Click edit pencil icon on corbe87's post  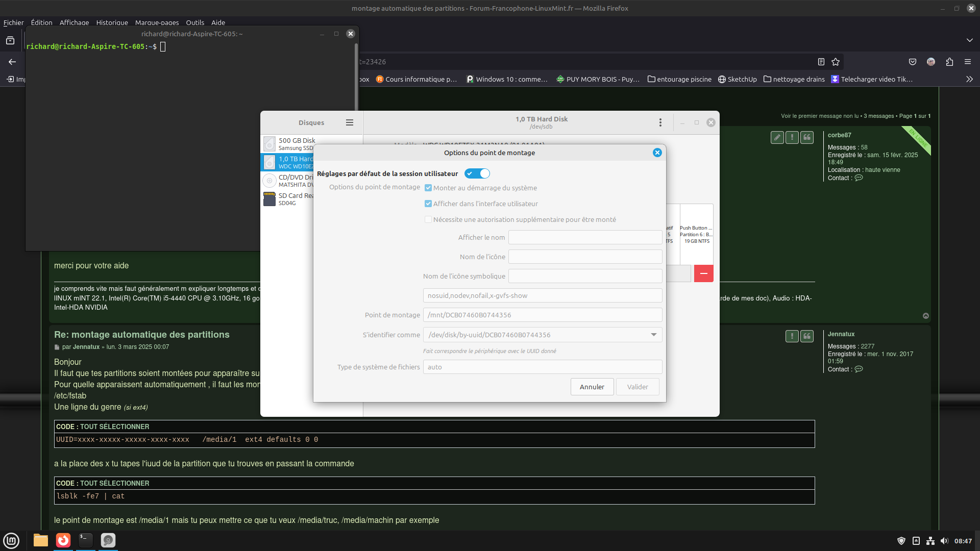(777, 137)
